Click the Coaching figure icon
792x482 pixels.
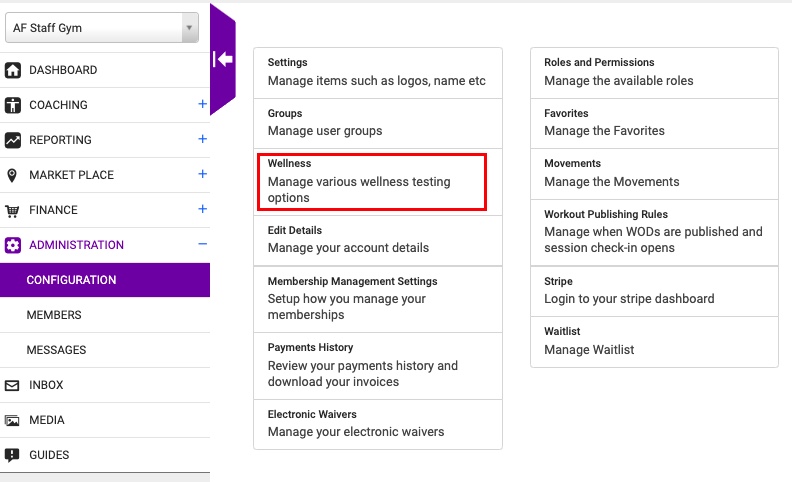pos(13,105)
